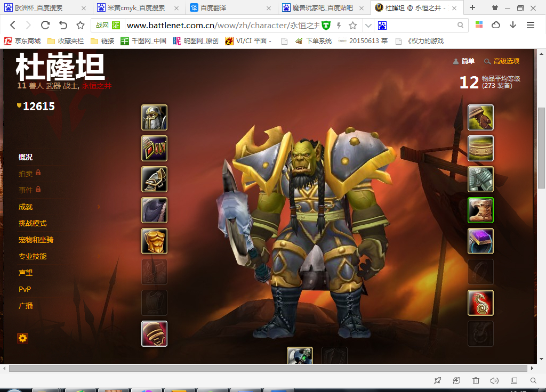Screen dimensions: 546x392
Task: Open 成就 in the character menu
Action: click(26, 207)
